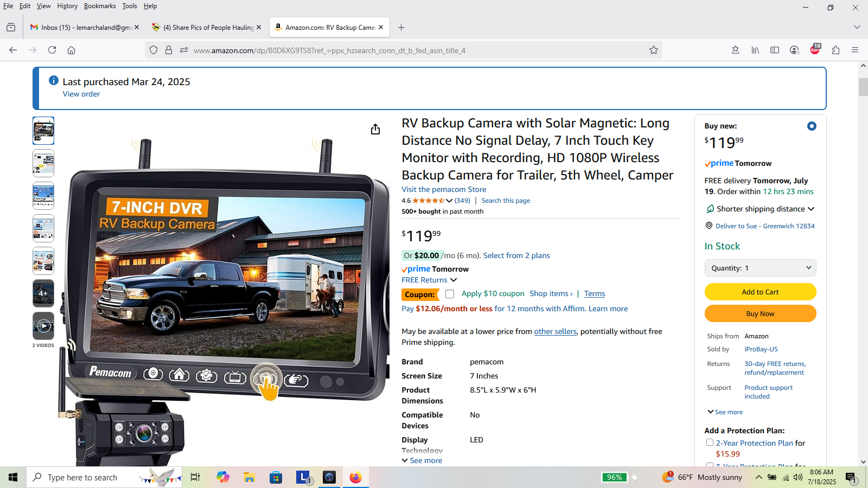Toggle the Firefox sidebar icon
Screen dimensions: 868x488
[775, 50]
